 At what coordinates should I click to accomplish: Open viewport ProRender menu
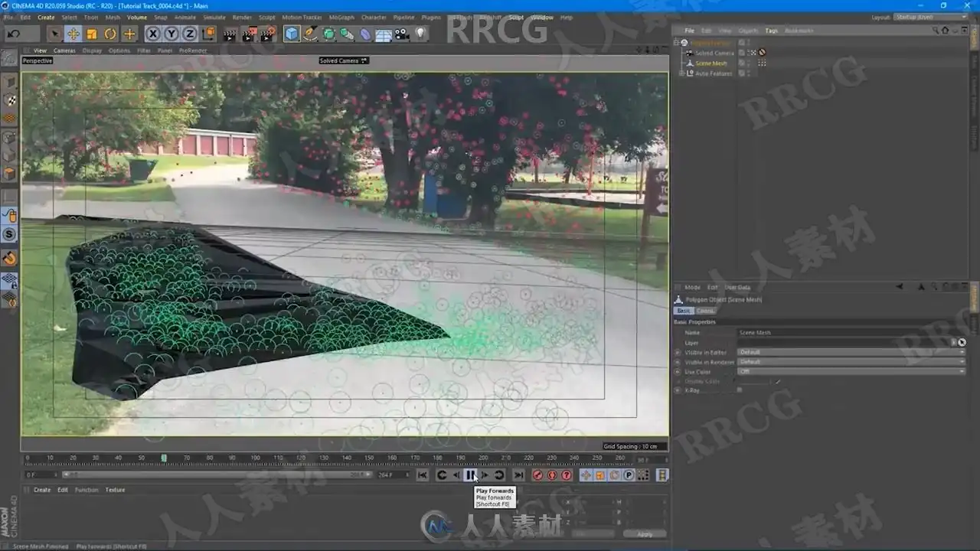pos(191,51)
